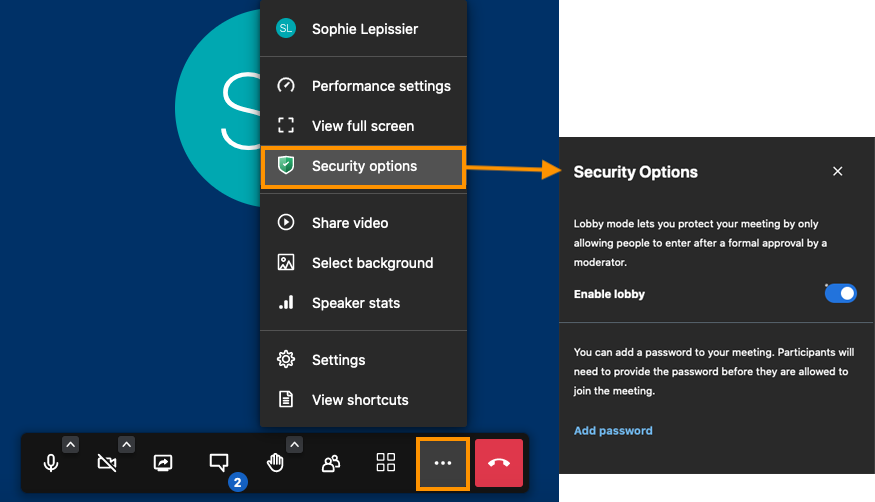Mute the microphone in the toolbar
This screenshot has height=502, width=875.
[x=50, y=463]
